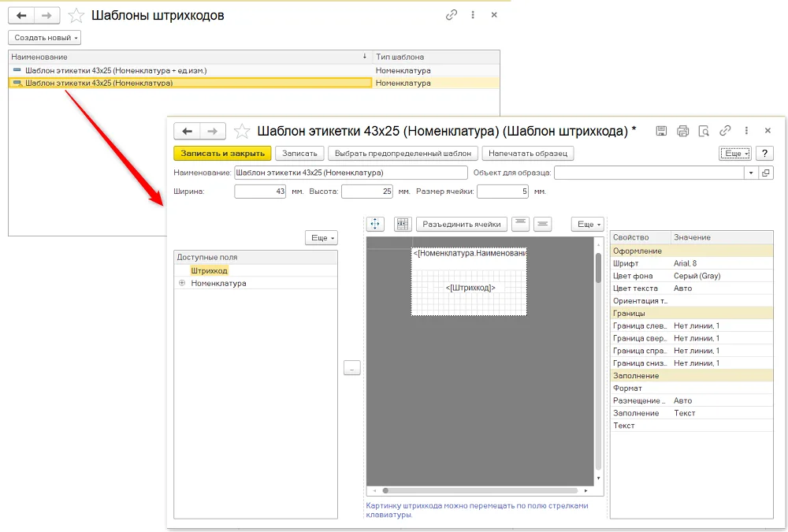Copy link icon in Шаблоны штрихкодов window
Image resolution: width=788 pixels, height=532 pixels.
452,15
